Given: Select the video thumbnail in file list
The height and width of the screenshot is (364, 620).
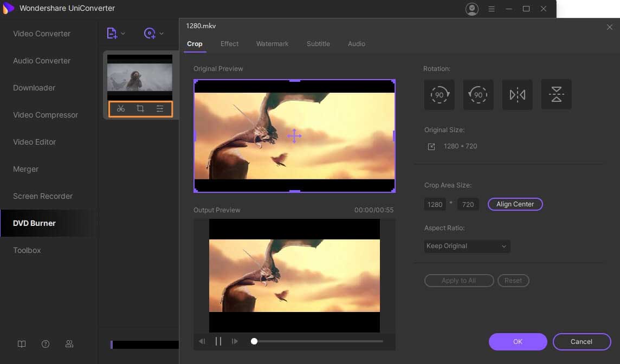Looking at the screenshot, I should 140,77.
